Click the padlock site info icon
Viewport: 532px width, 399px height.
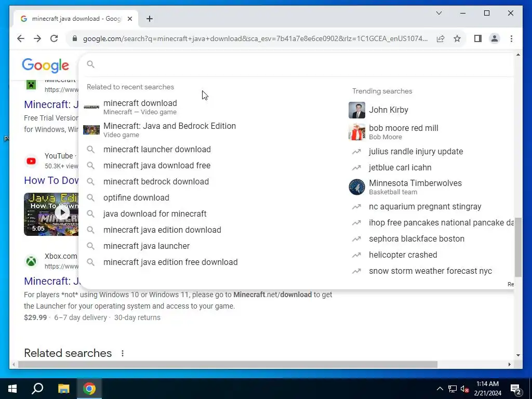(75, 38)
